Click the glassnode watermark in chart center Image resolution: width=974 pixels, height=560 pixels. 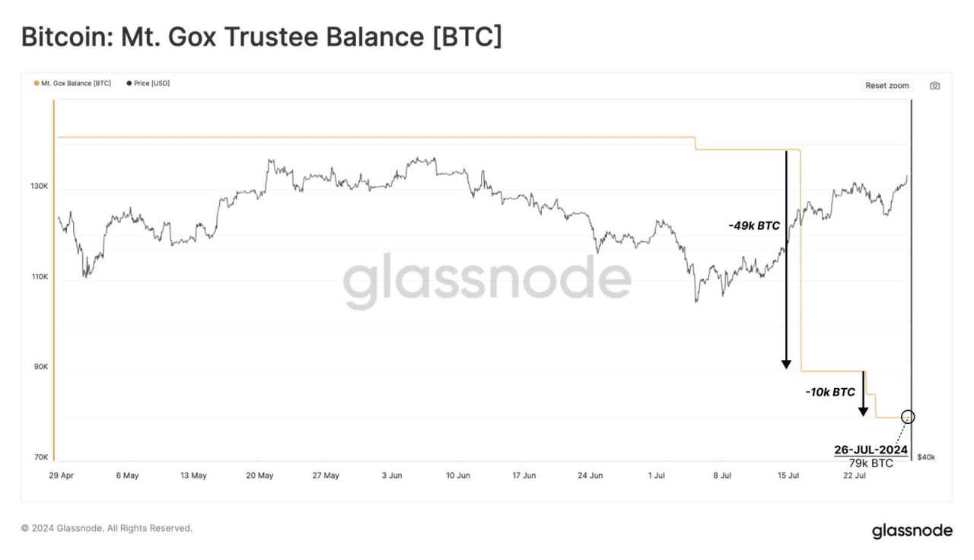[x=487, y=279]
